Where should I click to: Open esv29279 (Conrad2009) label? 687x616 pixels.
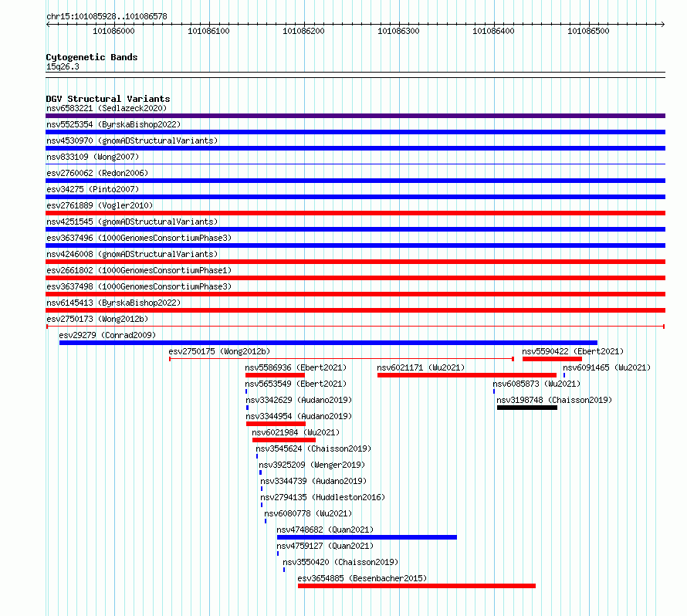coord(107,335)
